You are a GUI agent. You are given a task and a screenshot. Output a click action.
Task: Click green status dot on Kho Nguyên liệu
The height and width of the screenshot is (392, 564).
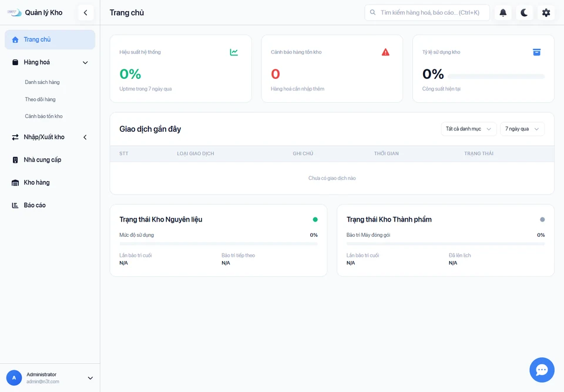tap(315, 220)
